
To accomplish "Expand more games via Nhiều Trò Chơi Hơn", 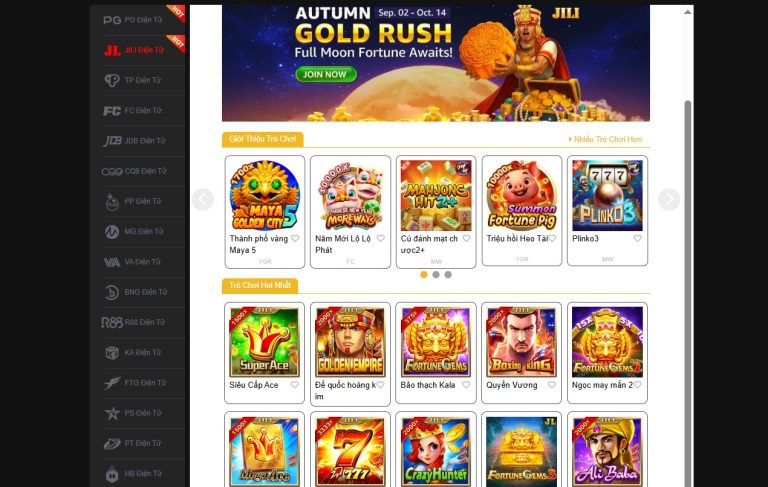I will (605, 139).
